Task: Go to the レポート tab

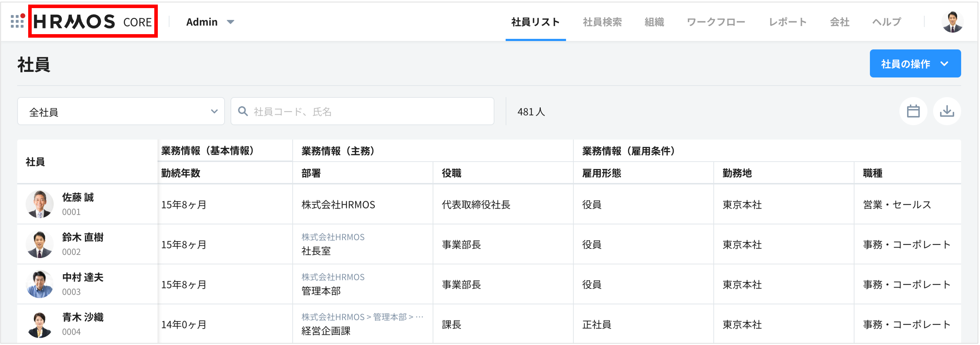Action: click(x=788, y=22)
